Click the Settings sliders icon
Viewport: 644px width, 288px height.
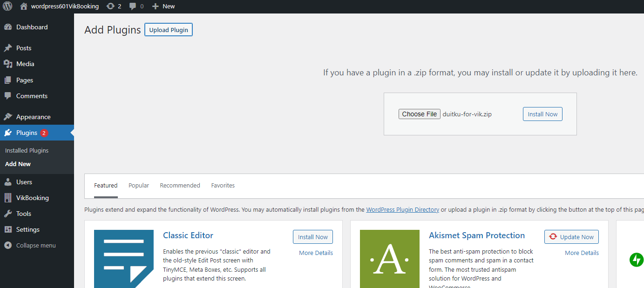tap(8, 229)
